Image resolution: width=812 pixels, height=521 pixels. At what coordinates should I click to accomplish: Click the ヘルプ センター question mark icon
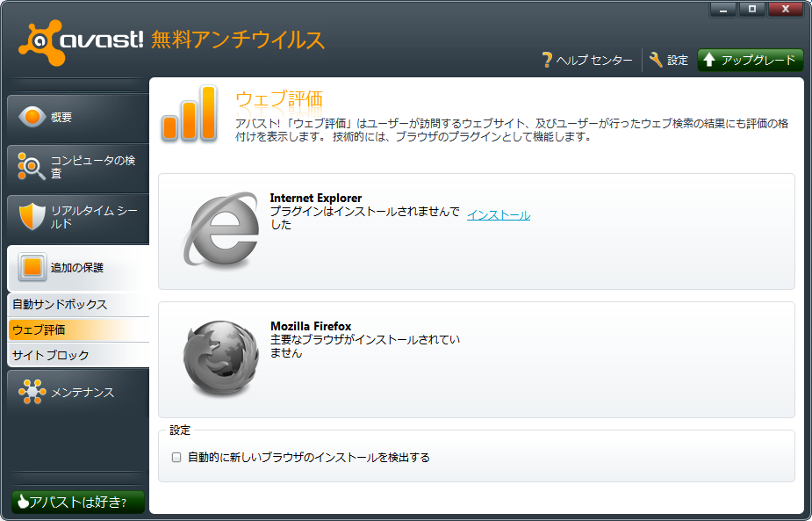click(546, 60)
